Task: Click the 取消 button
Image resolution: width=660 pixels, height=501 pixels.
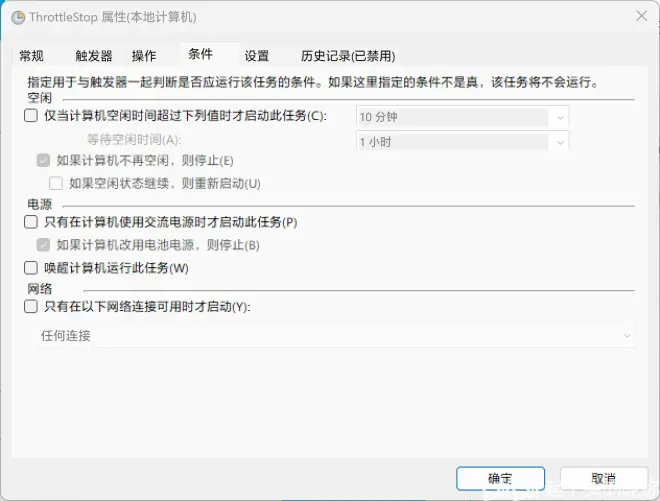Action: point(604,478)
